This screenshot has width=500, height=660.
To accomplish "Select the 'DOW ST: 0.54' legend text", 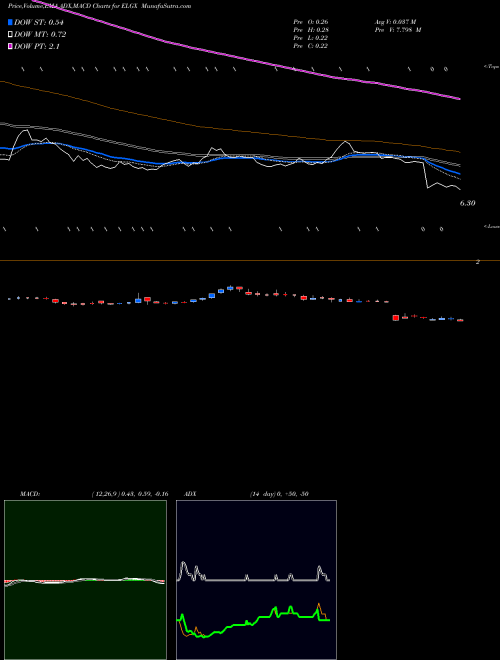I will (x=40, y=22).
